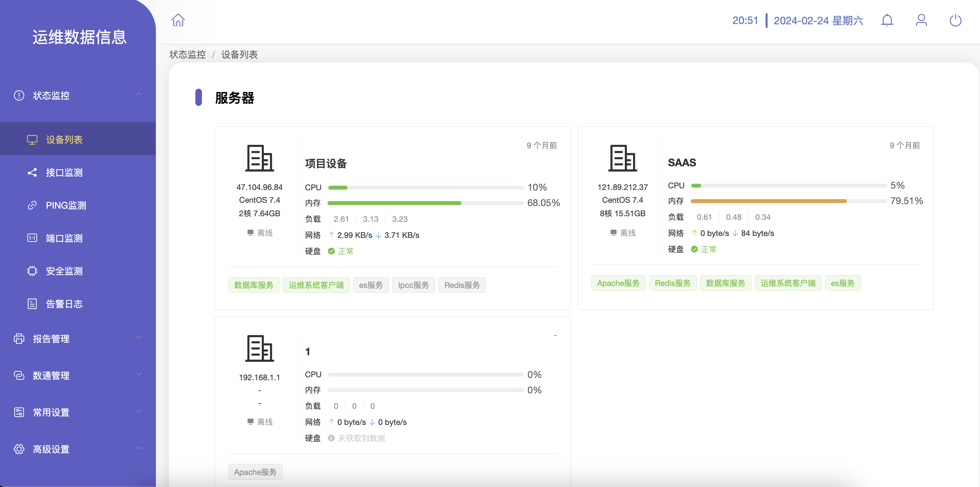Go to the home page icon
This screenshot has width=980, height=487.
[x=178, y=20]
